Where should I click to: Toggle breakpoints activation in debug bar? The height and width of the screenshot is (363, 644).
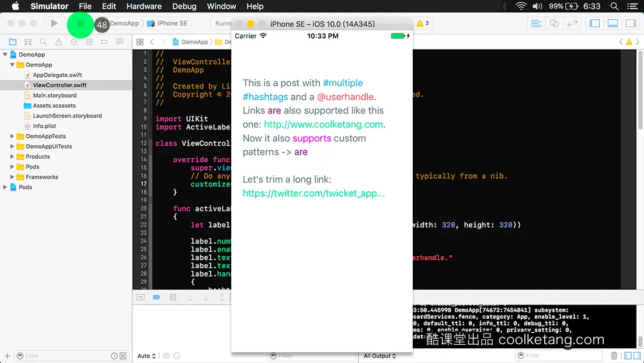156,297
